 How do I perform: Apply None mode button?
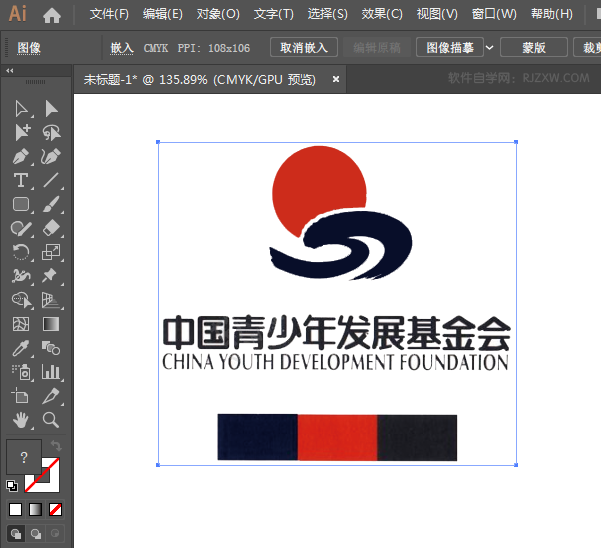55,510
